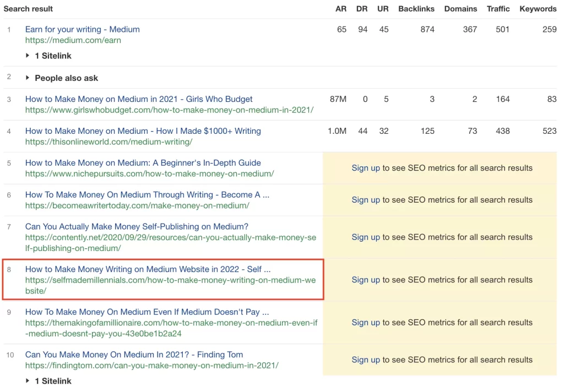Expand the 1 Sitelink under Finding Tom result
564x392 pixels.
click(x=53, y=380)
